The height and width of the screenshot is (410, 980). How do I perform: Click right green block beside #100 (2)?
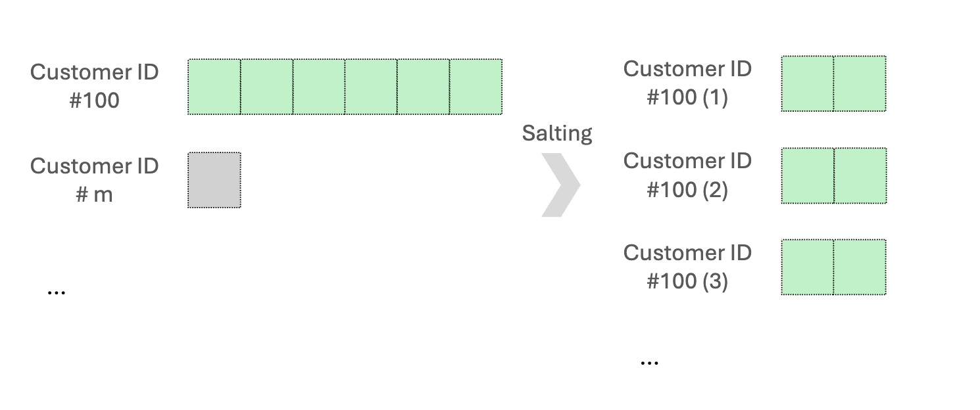pyautogui.click(x=860, y=175)
